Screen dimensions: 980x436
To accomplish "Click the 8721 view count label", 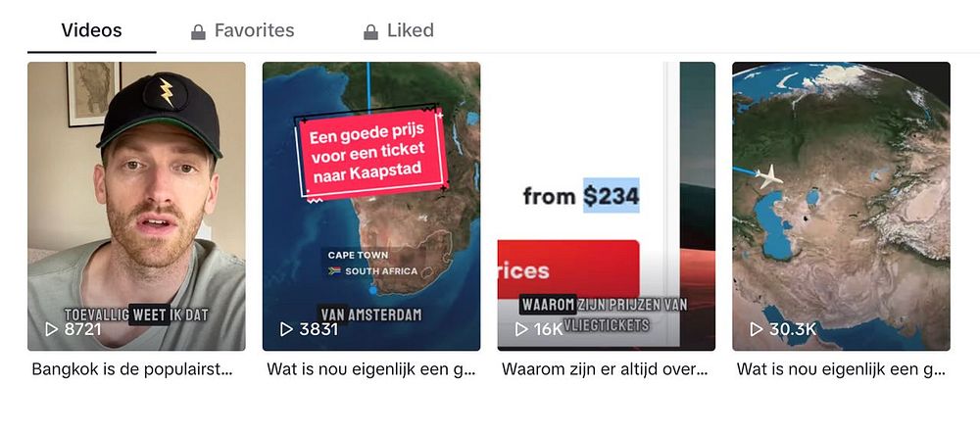I will click(82, 329).
